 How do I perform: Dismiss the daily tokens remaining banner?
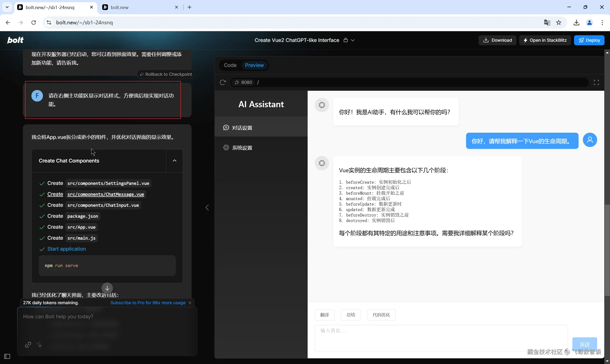tap(190, 303)
